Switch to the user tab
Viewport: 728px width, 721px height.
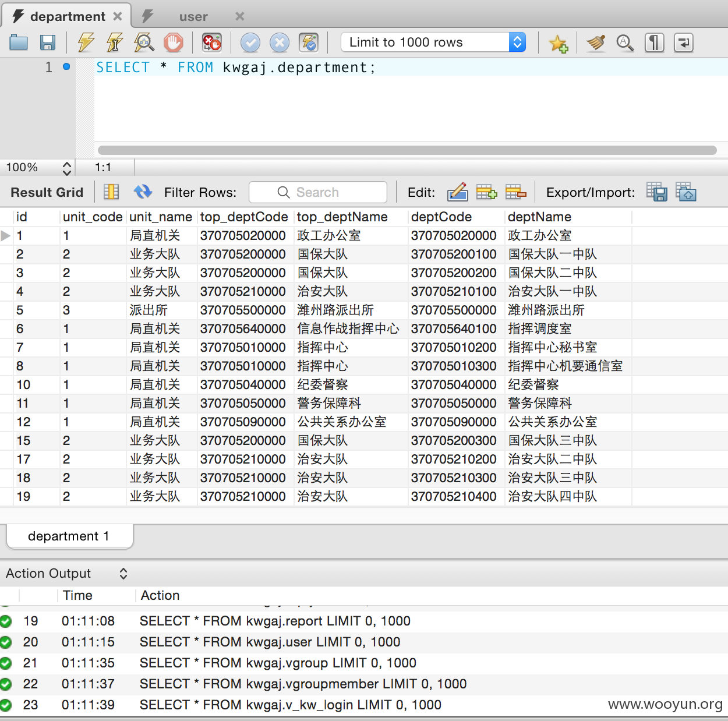[x=193, y=17]
